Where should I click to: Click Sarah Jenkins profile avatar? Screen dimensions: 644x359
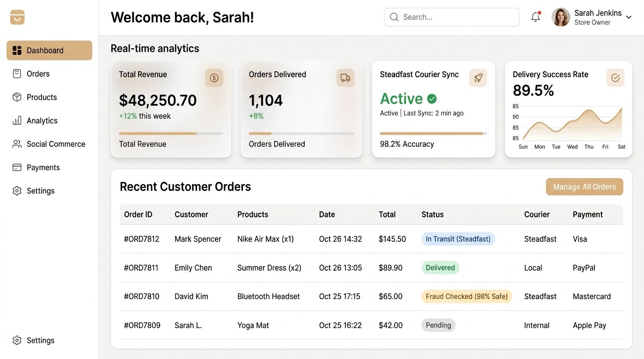pyautogui.click(x=561, y=17)
